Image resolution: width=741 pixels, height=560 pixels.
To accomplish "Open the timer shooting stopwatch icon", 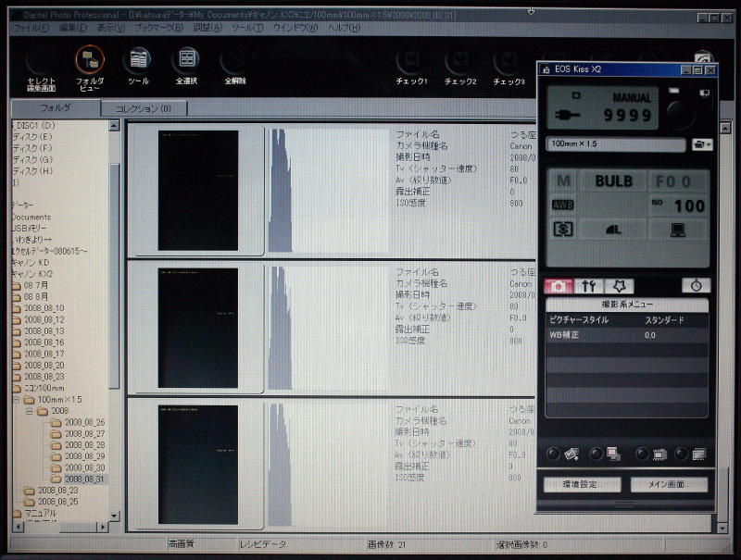I will 696,286.
